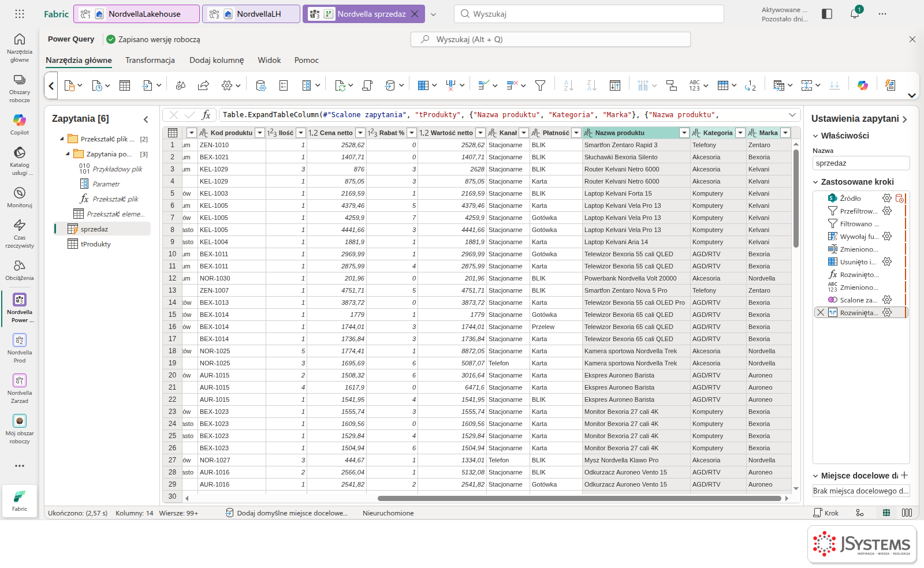Viewport: 924px width, 568px height.
Task: Open the Dodaj kolumnę ribbon tab
Action: point(217,60)
